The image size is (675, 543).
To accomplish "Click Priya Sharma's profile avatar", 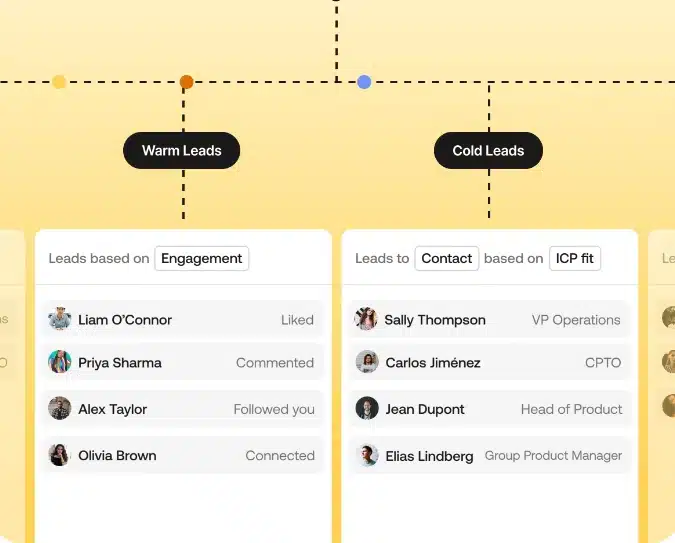I will pyautogui.click(x=59, y=362).
